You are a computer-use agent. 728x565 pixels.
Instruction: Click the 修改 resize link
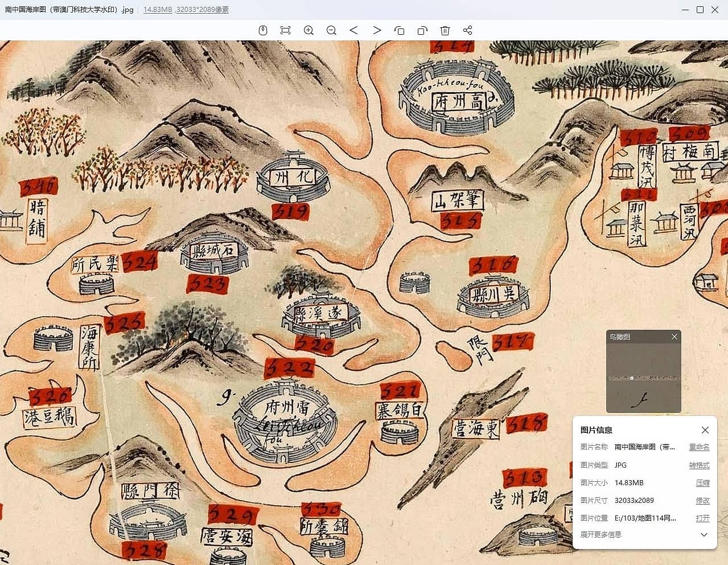pyautogui.click(x=703, y=500)
